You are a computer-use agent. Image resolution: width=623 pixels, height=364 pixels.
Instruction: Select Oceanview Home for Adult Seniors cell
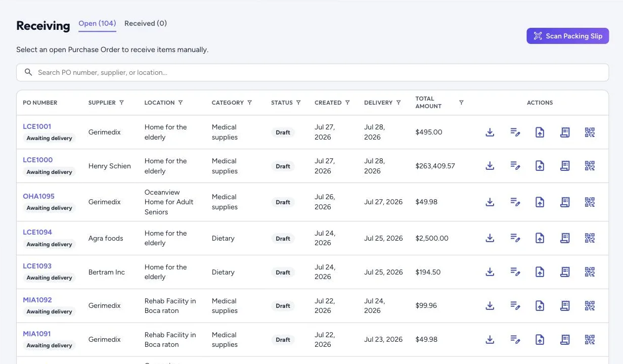(x=169, y=202)
